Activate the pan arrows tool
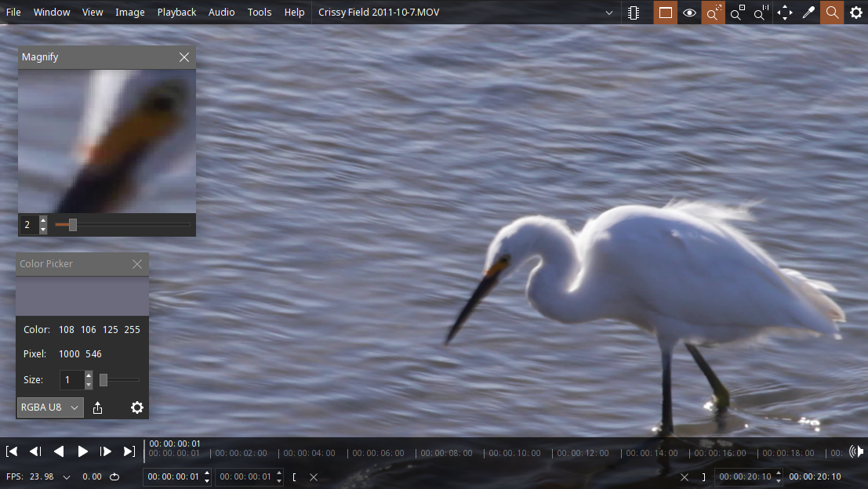 click(x=784, y=13)
